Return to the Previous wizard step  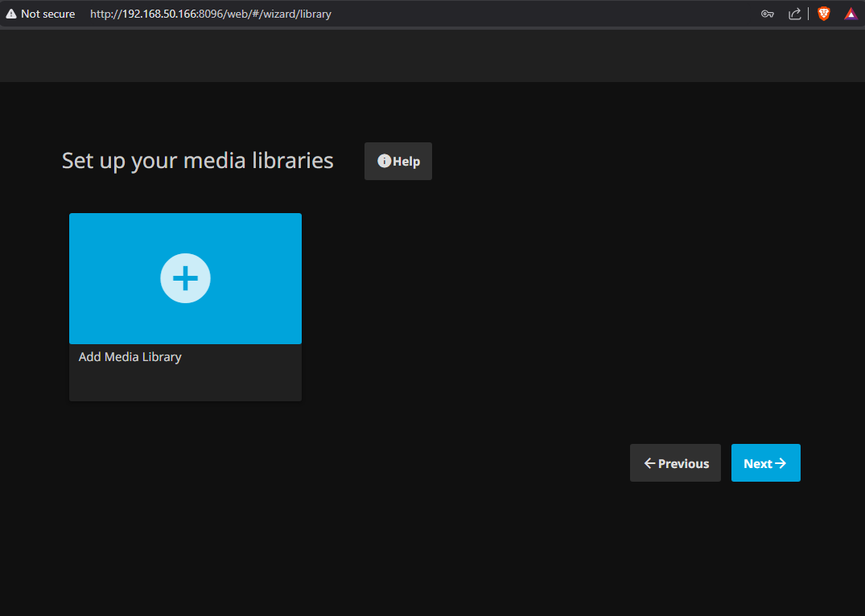(675, 462)
